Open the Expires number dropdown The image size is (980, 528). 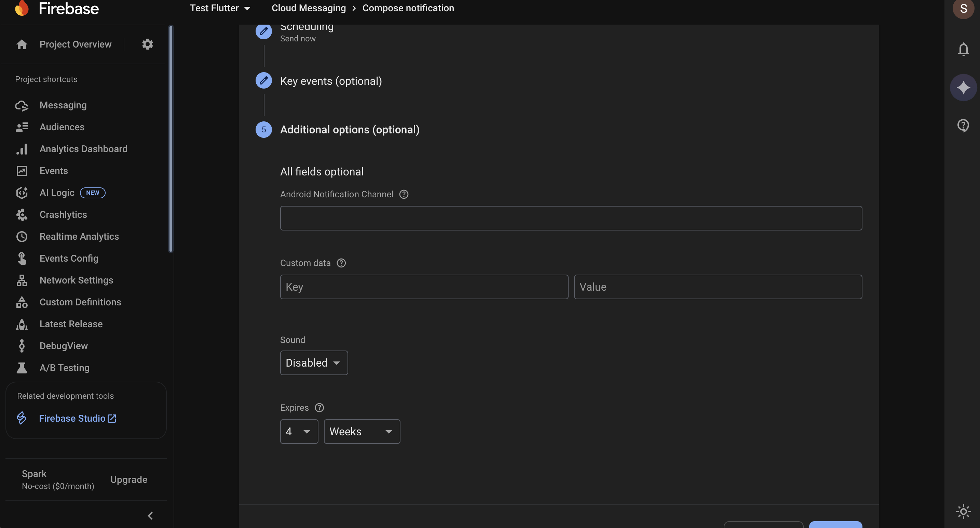299,431
